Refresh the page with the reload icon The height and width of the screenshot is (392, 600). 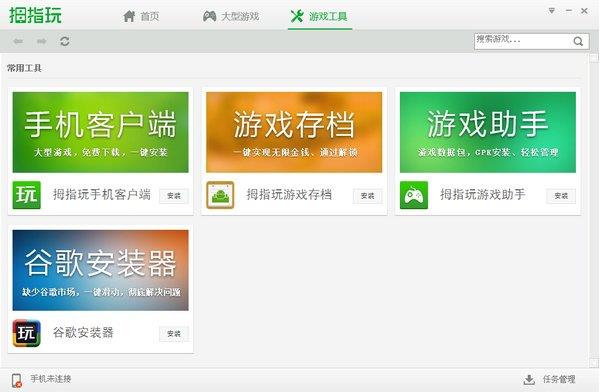[65, 41]
